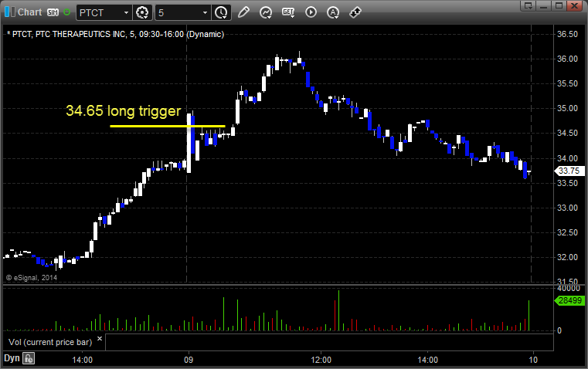Click the circled A alerts icon
This screenshot has height=369, width=588.
pyautogui.click(x=333, y=12)
